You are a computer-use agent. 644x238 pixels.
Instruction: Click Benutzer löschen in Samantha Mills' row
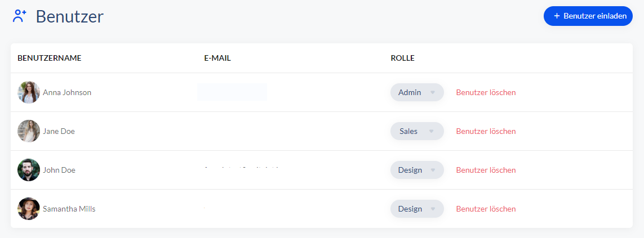coord(486,209)
